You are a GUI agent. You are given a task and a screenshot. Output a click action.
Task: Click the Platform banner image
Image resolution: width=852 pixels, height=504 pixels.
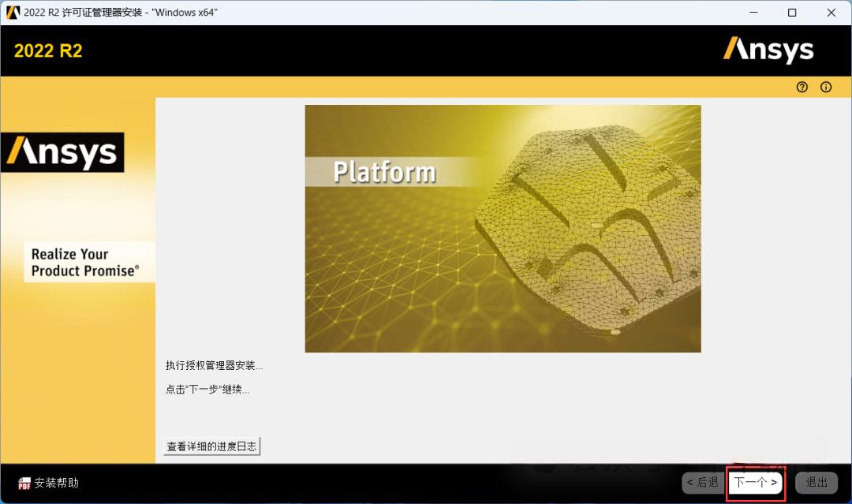click(503, 229)
